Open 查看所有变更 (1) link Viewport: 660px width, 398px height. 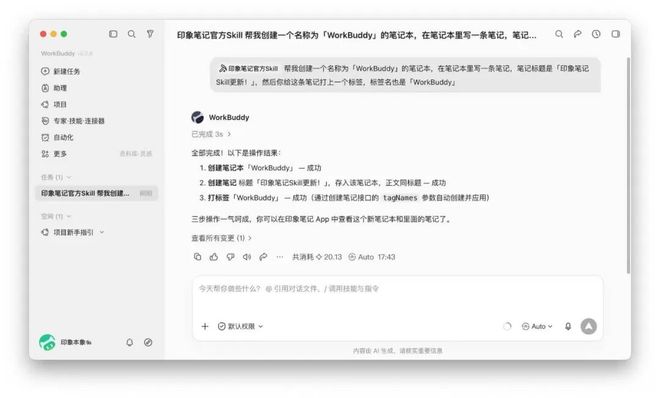point(221,238)
